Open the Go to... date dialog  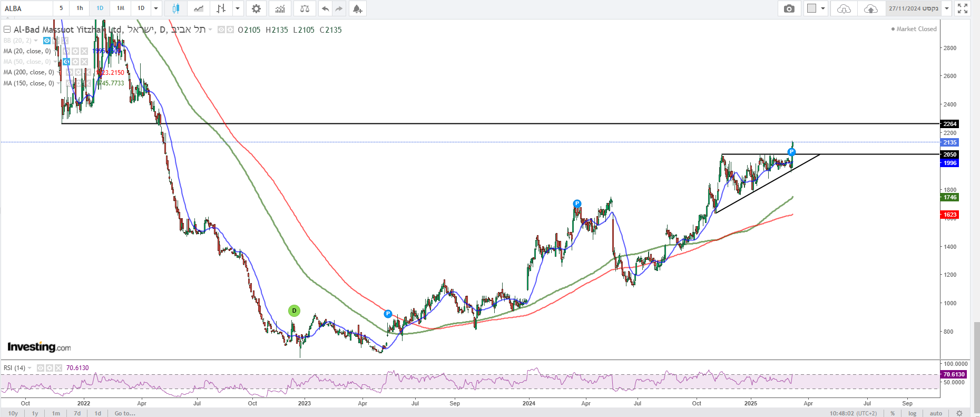(125, 413)
